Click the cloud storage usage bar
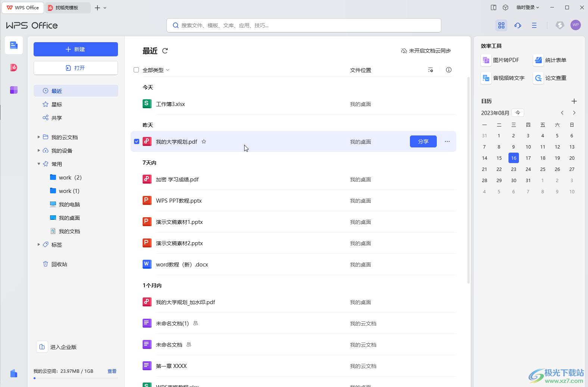The width and height of the screenshot is (588, 387). click(x=76, y=378)
